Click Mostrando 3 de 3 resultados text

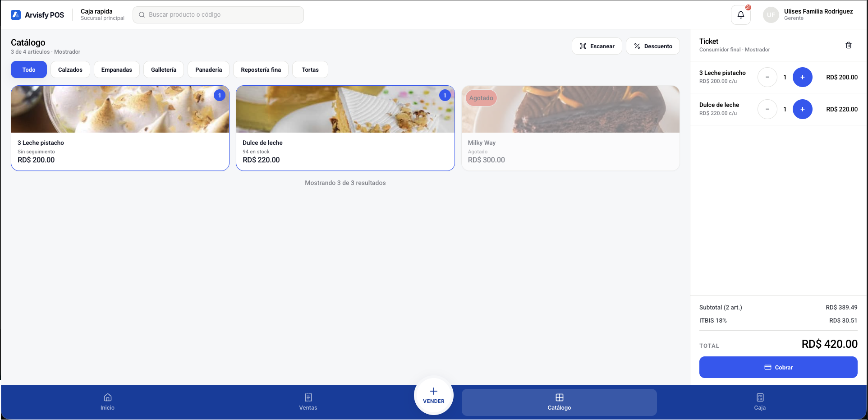345,183
